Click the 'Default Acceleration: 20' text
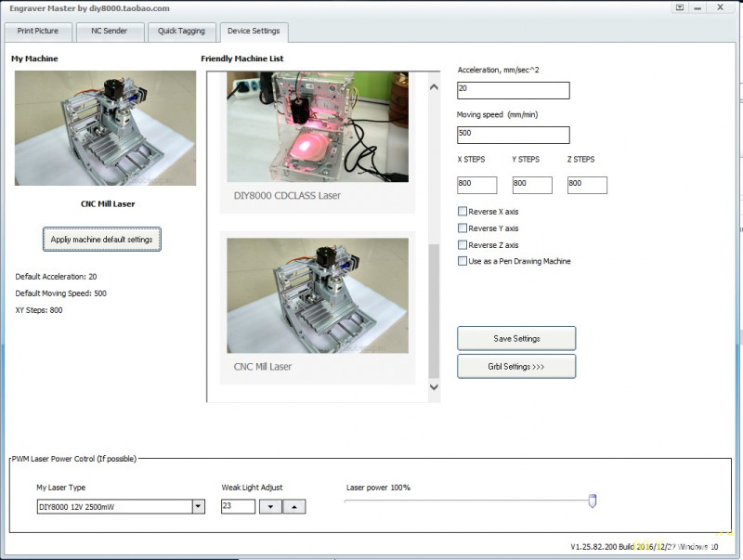 click(56, 277)
